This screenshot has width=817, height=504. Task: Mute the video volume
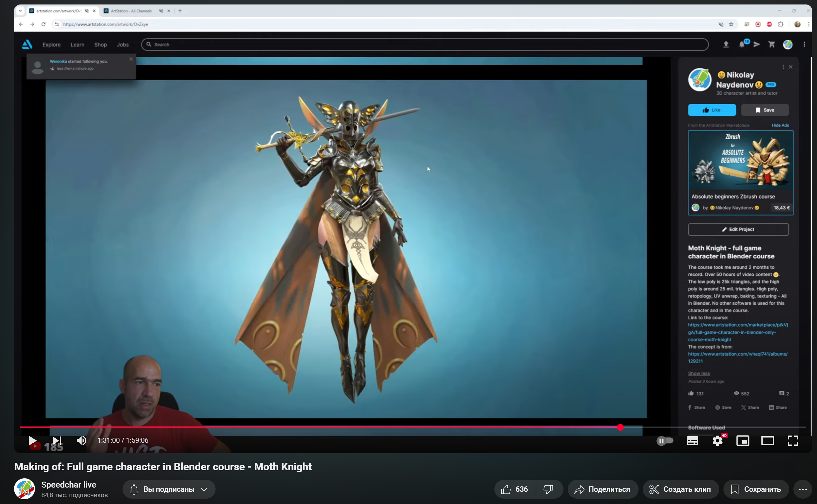click(x=81, y=440)
